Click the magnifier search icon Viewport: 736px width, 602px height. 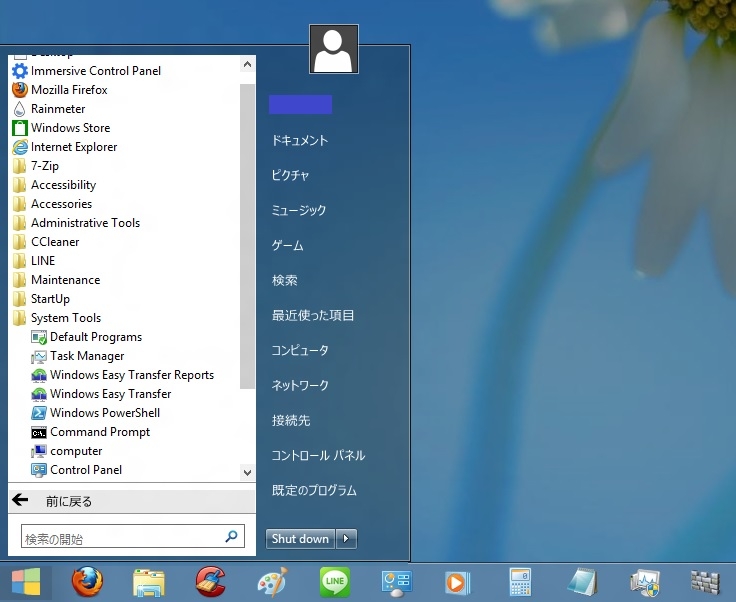(231, 536)
